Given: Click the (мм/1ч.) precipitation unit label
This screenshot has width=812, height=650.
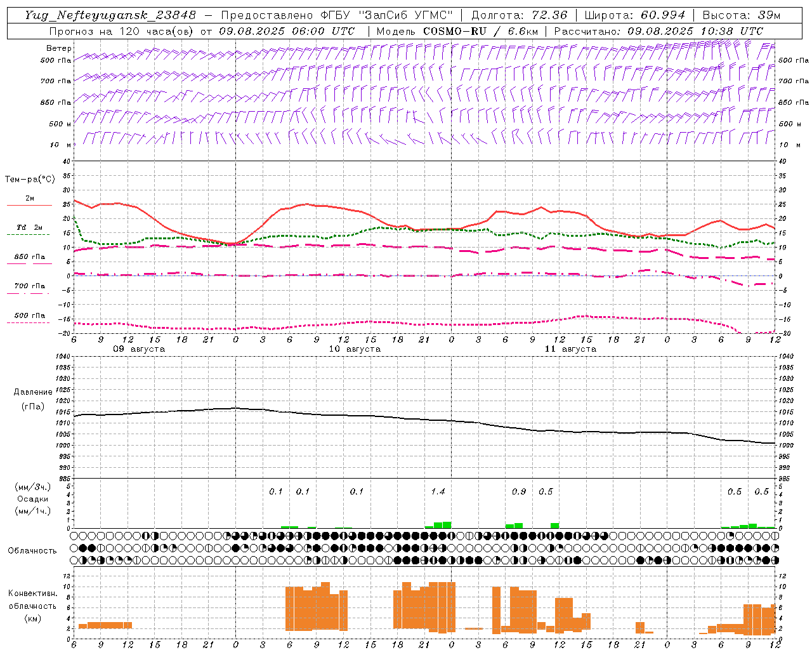Looking at the screenshot, I should [33, 511].
